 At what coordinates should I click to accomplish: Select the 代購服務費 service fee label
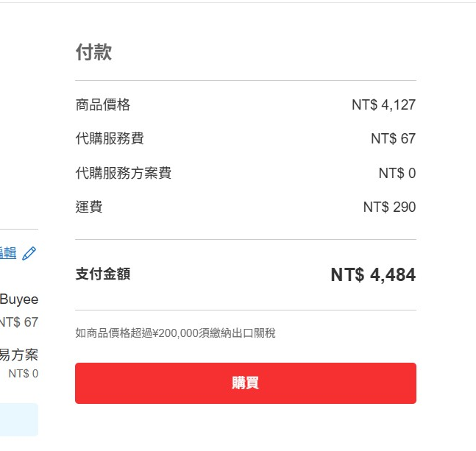[110, 138]
